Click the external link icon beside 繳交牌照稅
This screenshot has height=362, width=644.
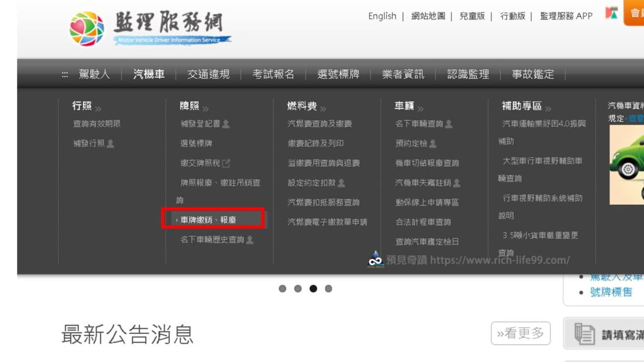[226, 163]
